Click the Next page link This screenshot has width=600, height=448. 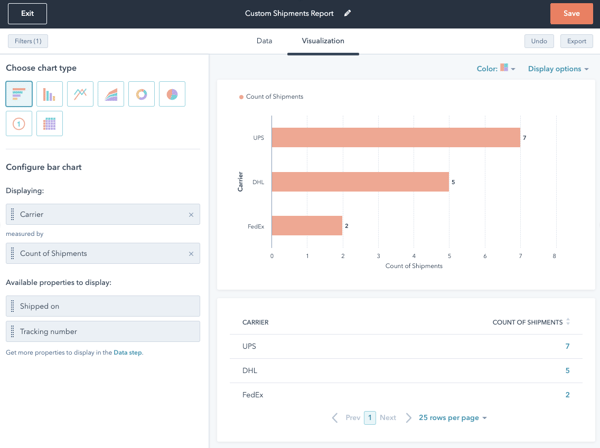click(388, 418)
